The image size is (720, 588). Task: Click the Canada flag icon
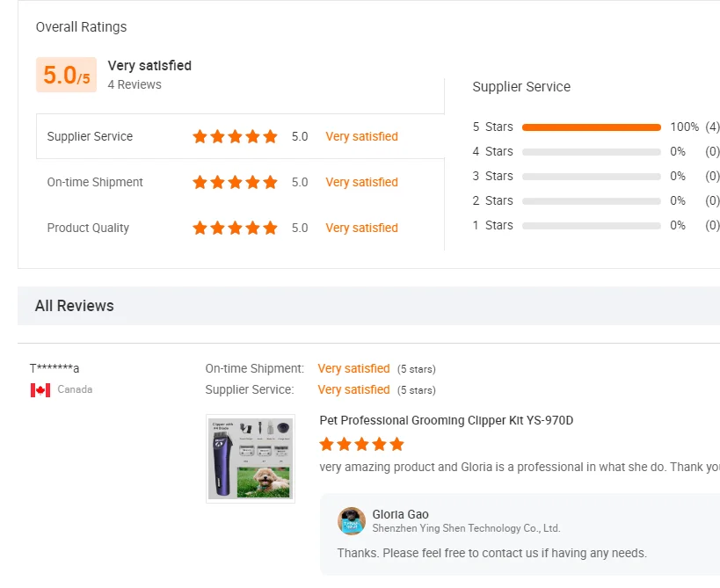click(40, 389)
